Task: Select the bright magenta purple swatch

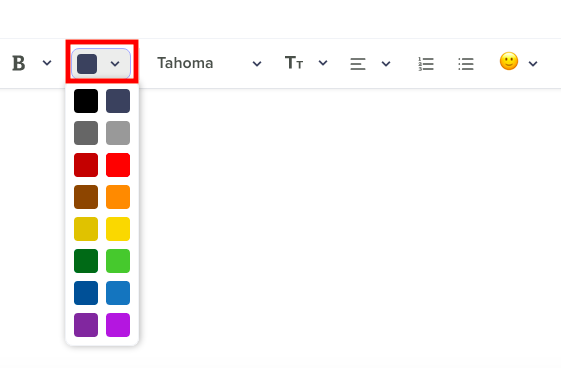Action: [118, 325]
